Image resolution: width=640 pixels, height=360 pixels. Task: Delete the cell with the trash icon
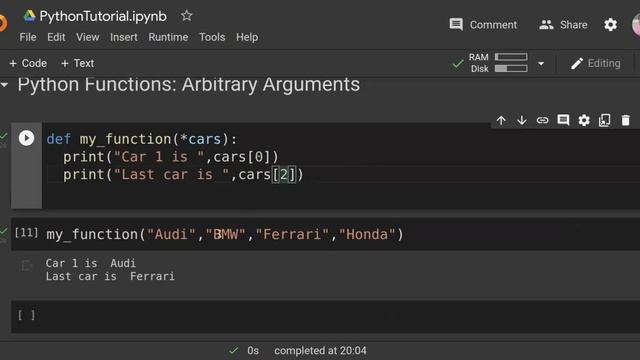click(625, 120)
